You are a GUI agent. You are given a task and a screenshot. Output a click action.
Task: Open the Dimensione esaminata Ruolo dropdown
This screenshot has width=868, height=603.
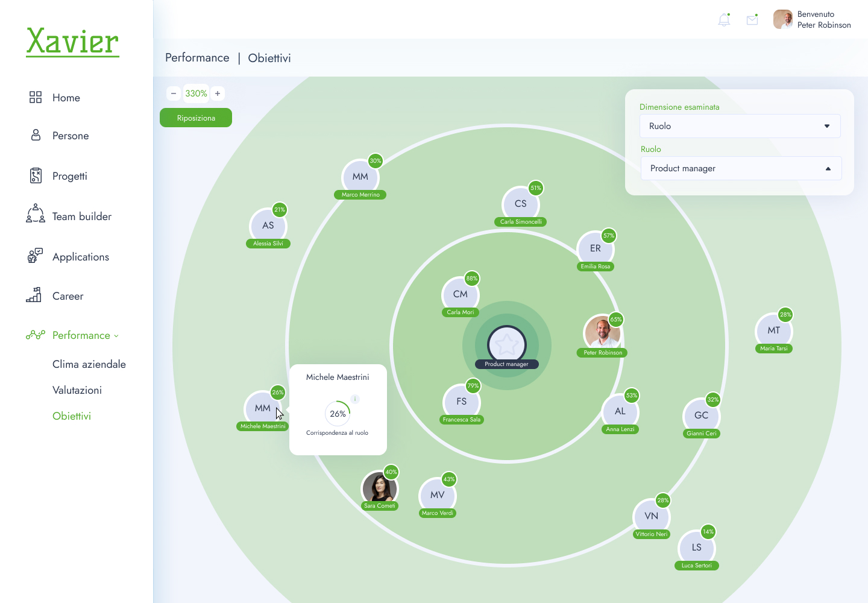tap(740, 126)
